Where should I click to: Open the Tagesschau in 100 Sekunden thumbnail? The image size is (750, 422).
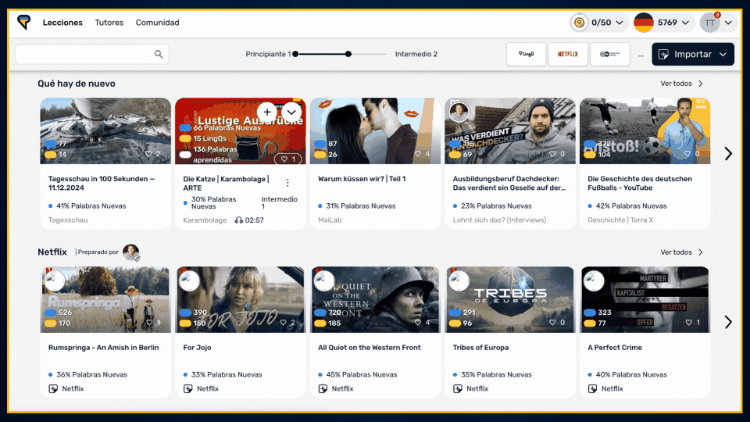coord(105,131)
